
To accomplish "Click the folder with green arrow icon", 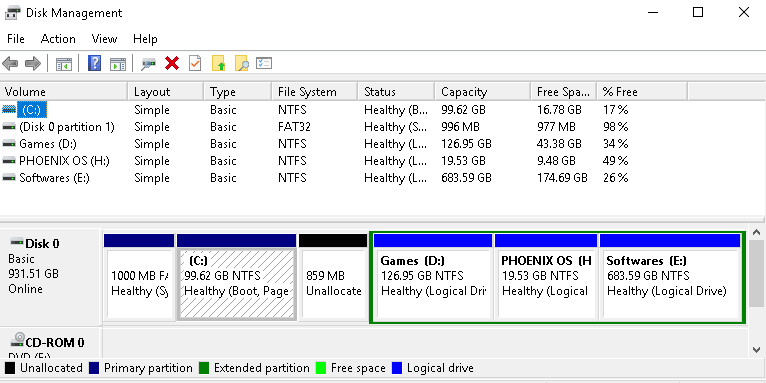I will pyautogui.click(x=218, y=63).
